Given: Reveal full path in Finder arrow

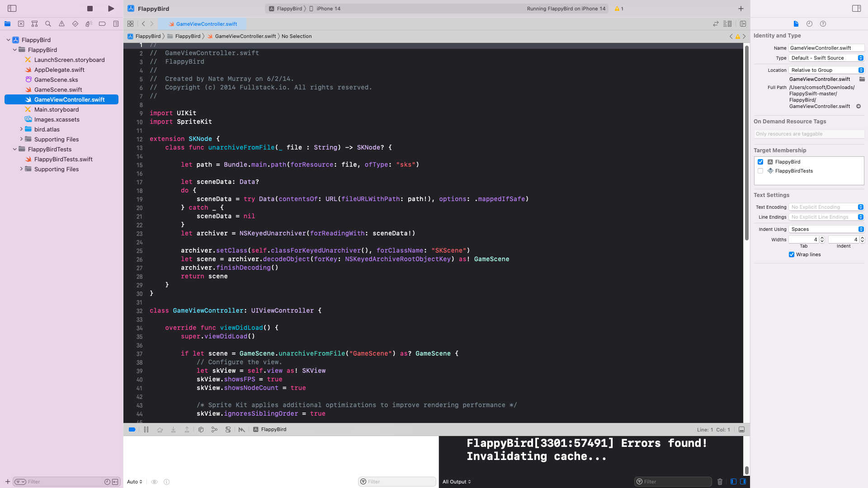Looking at the screenshot, I should pyautogui.click(x=859, y=106).
